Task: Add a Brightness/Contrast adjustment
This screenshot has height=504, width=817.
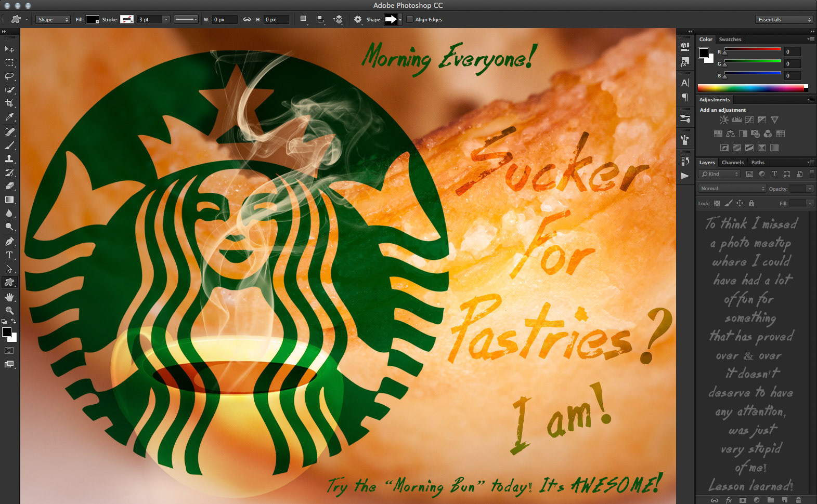Action: pos(724,120)
